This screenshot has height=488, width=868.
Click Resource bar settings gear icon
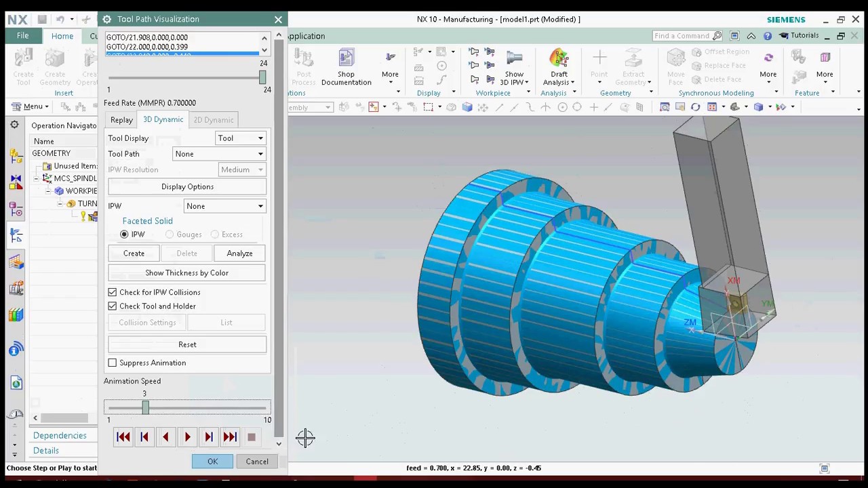tap(14, 125)
